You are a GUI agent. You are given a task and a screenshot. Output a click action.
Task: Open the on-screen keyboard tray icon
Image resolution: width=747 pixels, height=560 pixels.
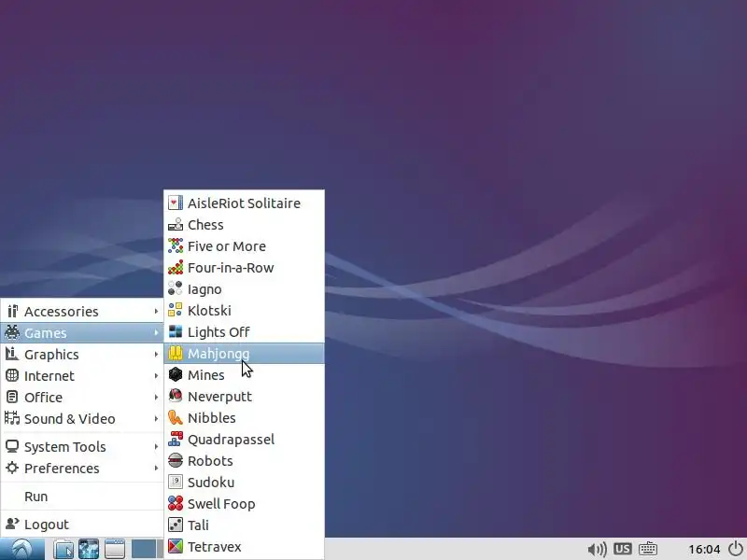(648, 549)
